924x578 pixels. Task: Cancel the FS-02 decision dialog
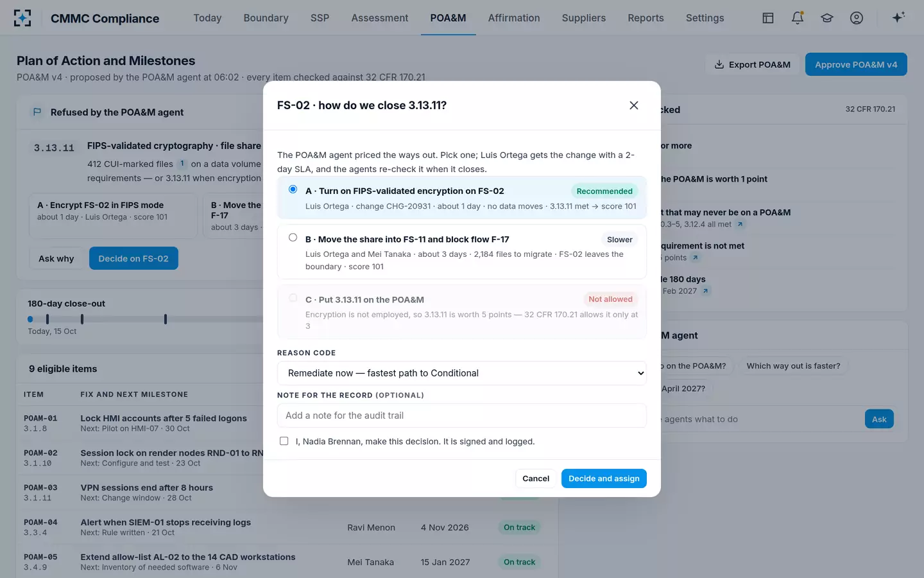coord(536,478)
